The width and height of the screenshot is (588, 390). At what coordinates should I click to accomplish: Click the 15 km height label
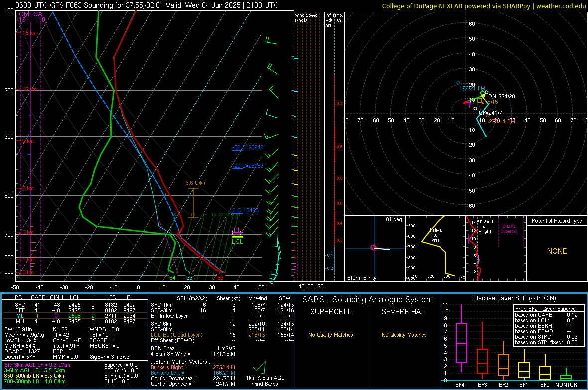[x=29, y=33]
